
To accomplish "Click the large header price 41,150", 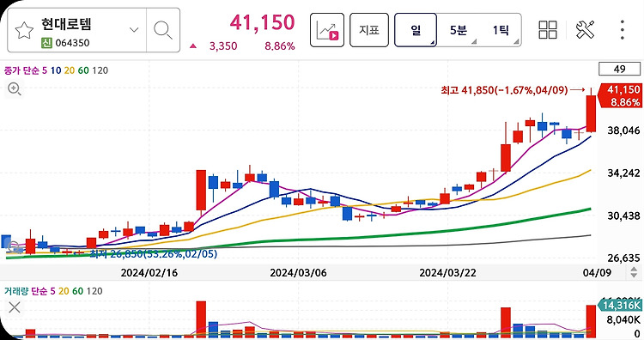I will pos(263,22).
